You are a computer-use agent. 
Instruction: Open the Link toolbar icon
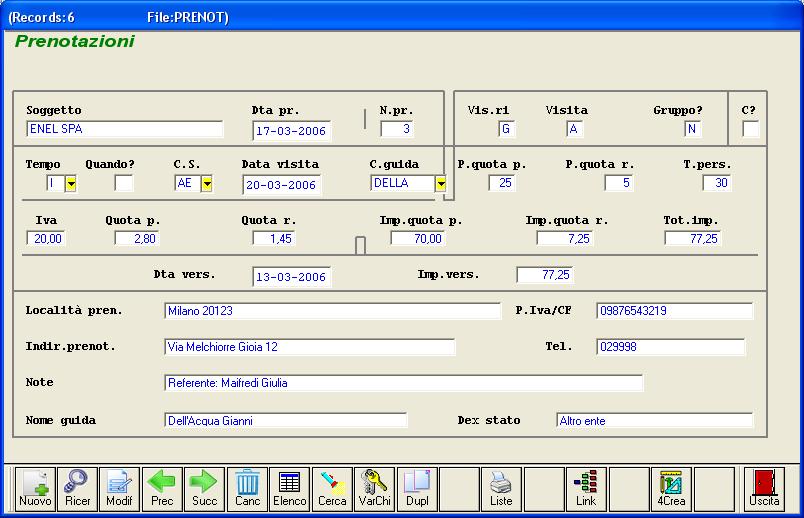[x=586, y=488]
